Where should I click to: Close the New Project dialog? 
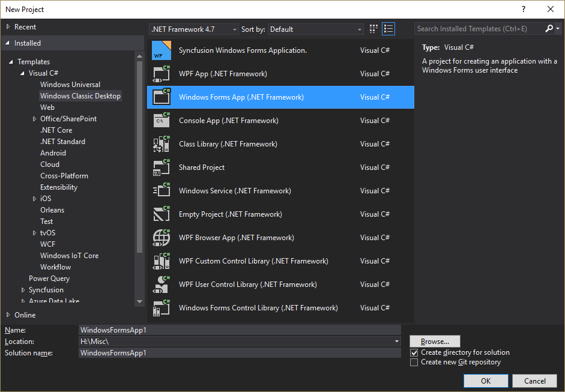click(x=551, y=10)
